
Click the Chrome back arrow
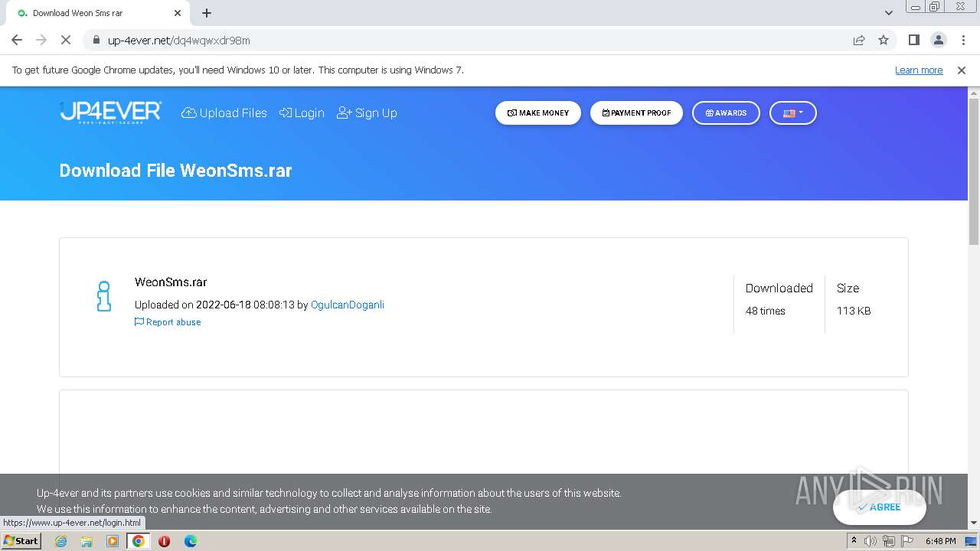(17, 40)
